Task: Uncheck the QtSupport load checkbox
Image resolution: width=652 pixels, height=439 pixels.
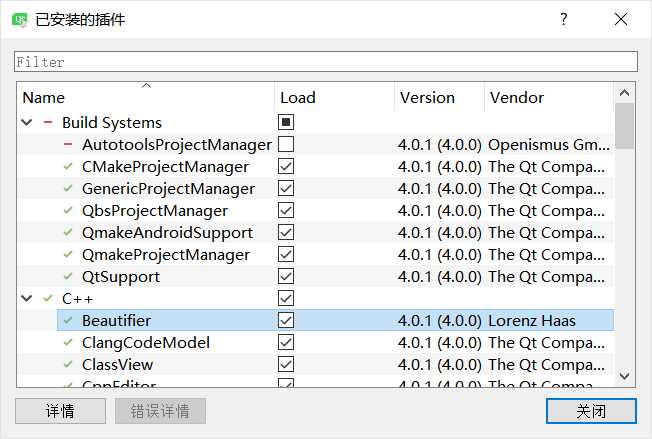Action: click(x=286, y=276)
